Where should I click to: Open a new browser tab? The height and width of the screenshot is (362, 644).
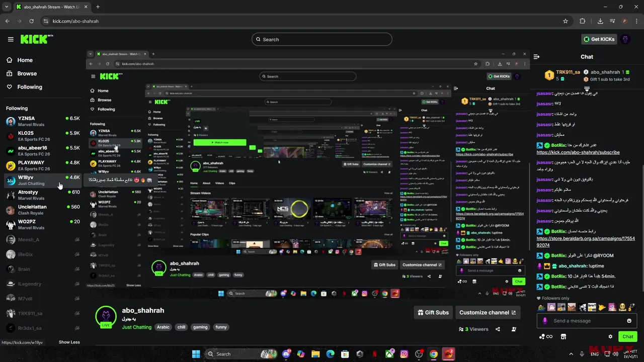tap(98, 7)
